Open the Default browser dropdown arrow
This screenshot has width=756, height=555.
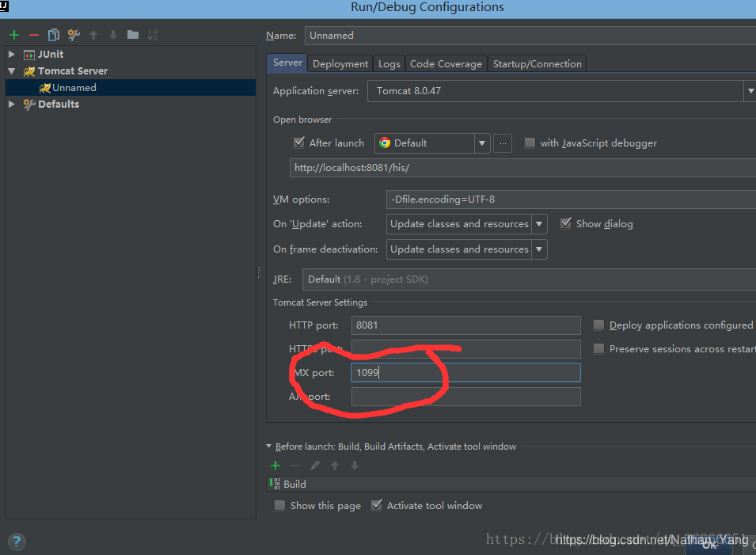(x=481, y=143)
